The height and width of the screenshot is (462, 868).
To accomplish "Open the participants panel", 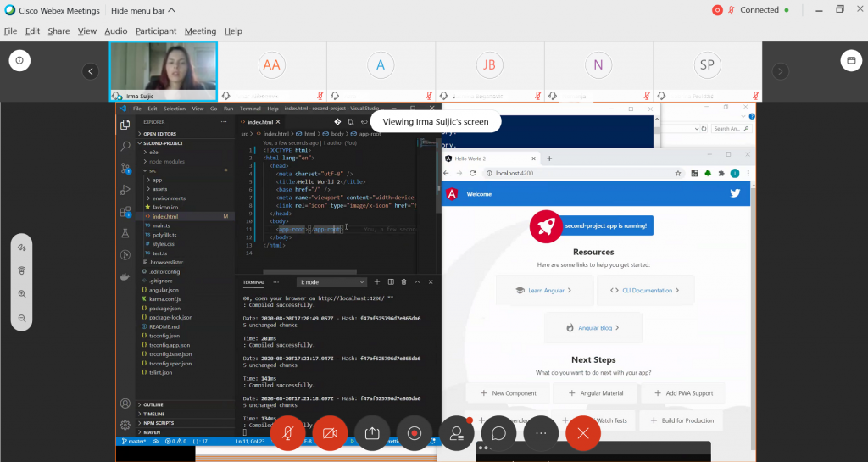I will 457,433.
